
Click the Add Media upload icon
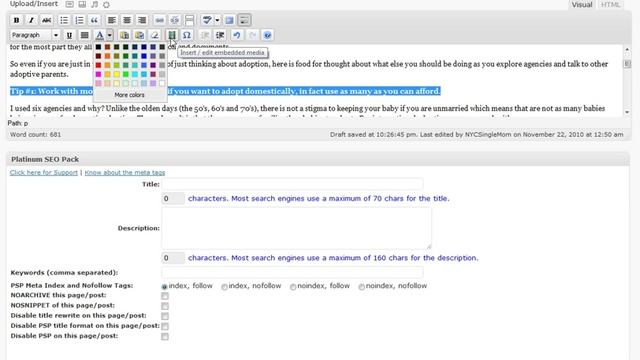(x=107, y=4)
